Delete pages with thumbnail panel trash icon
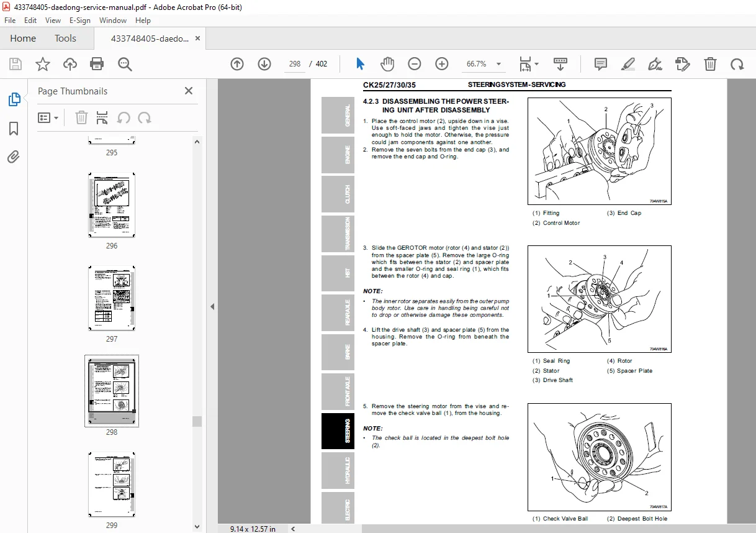Screen dimensions: 756x533 (x=81, y=117)
